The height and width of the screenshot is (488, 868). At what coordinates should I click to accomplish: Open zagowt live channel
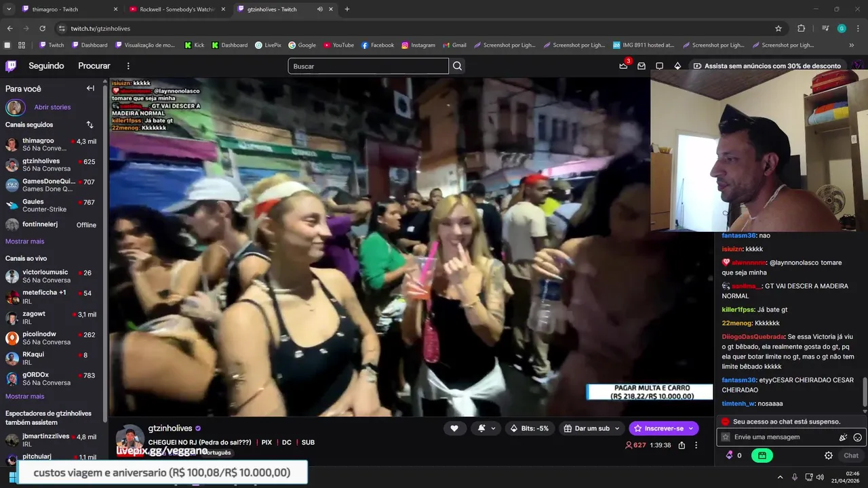[x=51, y=318]
